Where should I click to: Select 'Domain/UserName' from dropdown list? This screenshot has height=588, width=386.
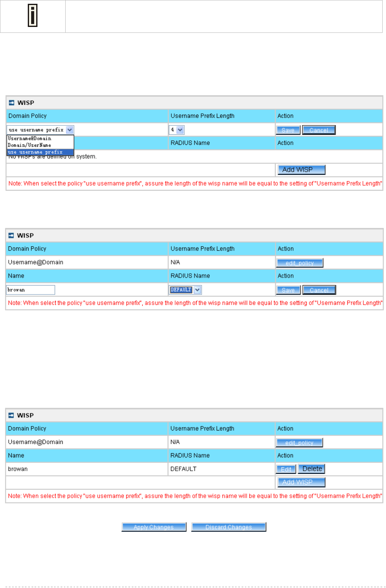coord(40,145)
